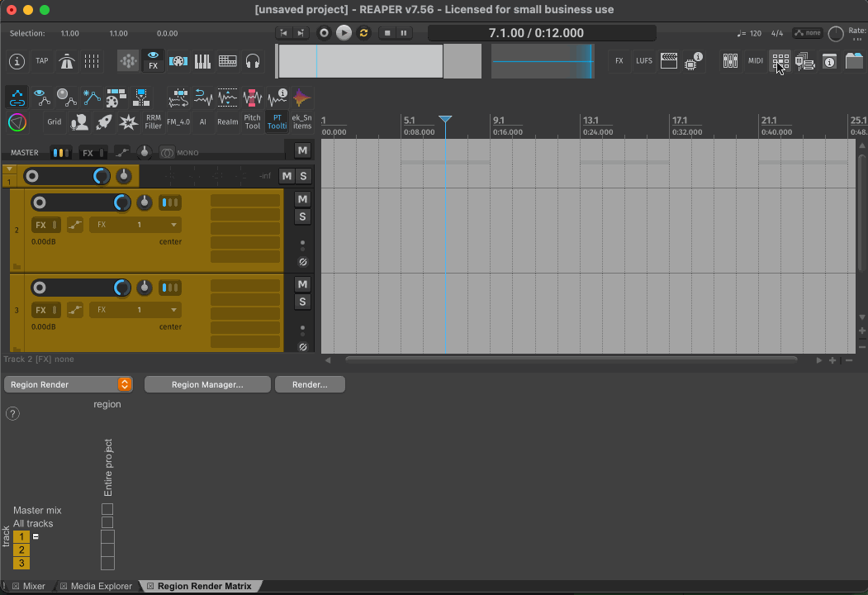
Task: Open the Region Manager button
Action: (x=207, y=384)
